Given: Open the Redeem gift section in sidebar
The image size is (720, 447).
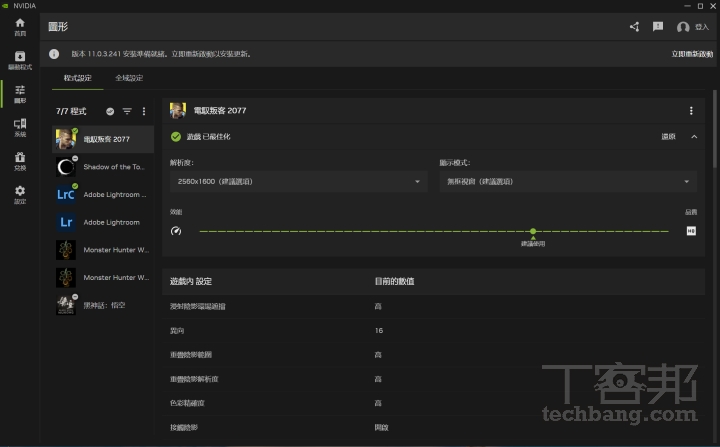Looking at the screenshot, I should click(20, 161).
